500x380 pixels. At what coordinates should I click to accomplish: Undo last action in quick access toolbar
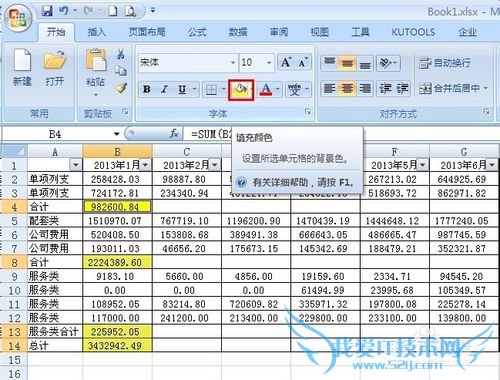point(64,11)
